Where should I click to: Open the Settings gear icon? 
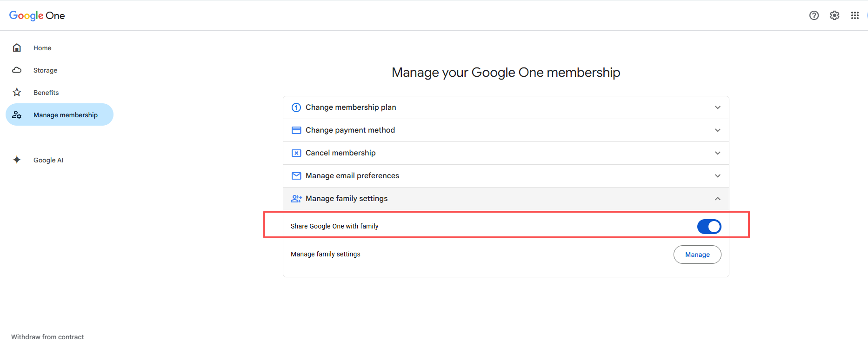tap(835, 15)
